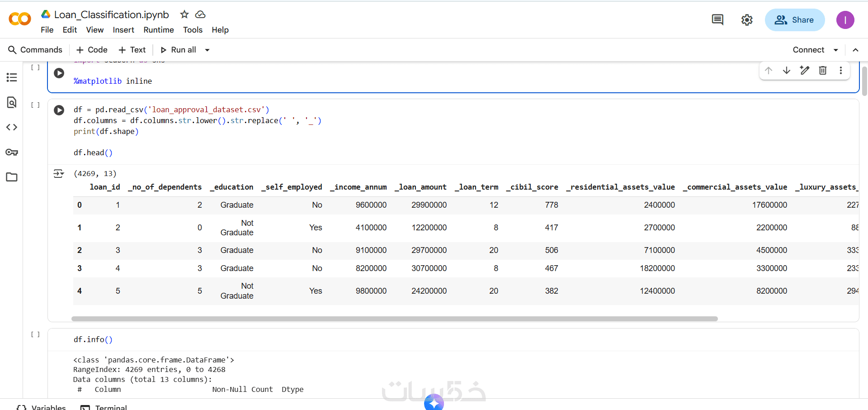Click the 29900000 loan amount cell
Viewport: 868px width, 410px height.
[429, 205]
